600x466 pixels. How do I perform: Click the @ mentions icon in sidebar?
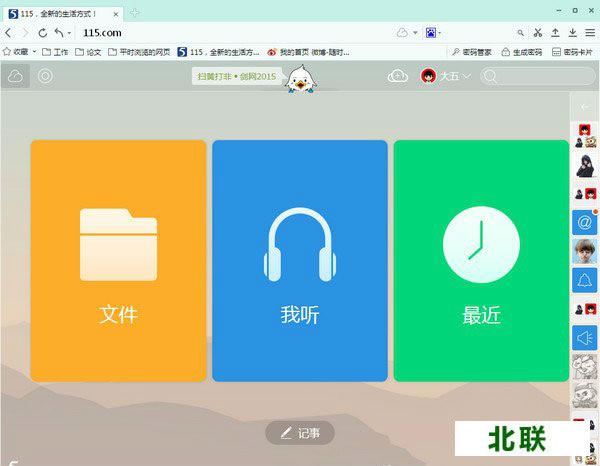pos(585,222)
